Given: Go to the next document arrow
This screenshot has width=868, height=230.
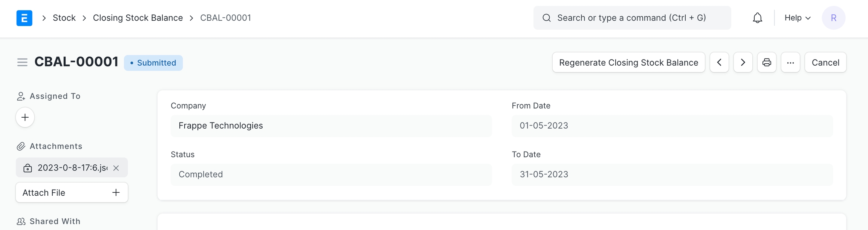Looking at the screenshot, I should point(743,62).
